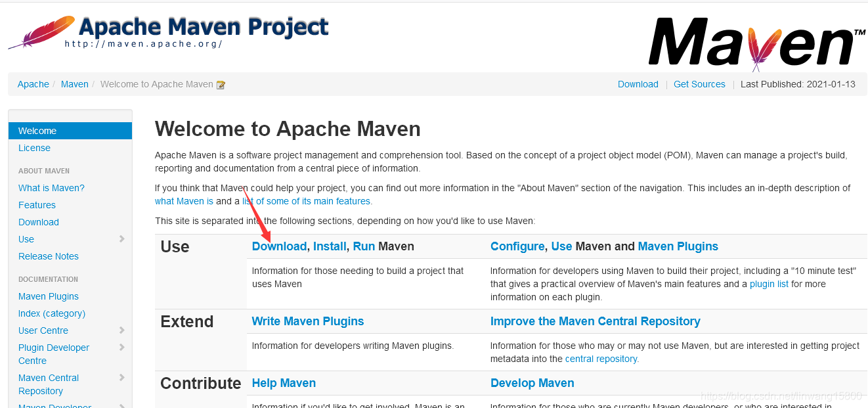Screen dimensions: 868x408
Task: Follow the 'what Maven is' link
Action: coord(184,201)
